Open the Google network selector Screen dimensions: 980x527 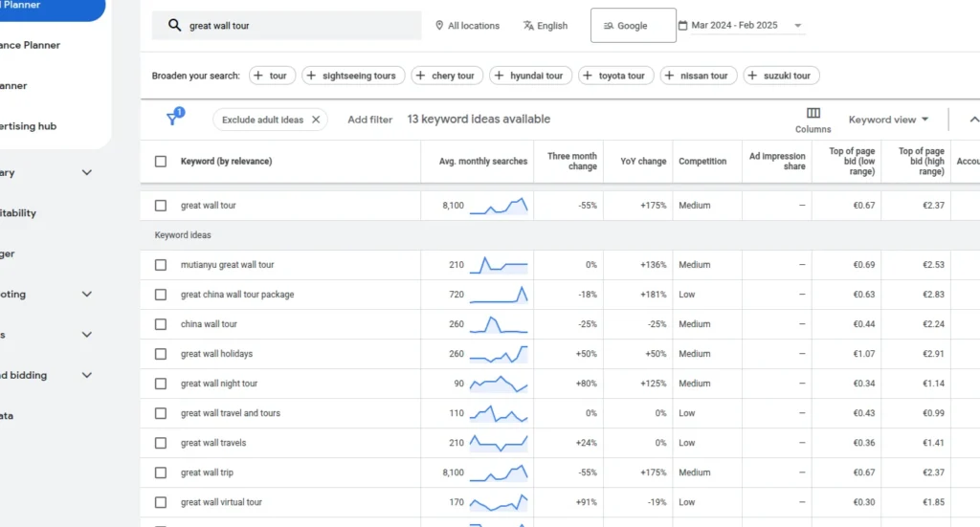pyautogui.click(x=633, y=26)
